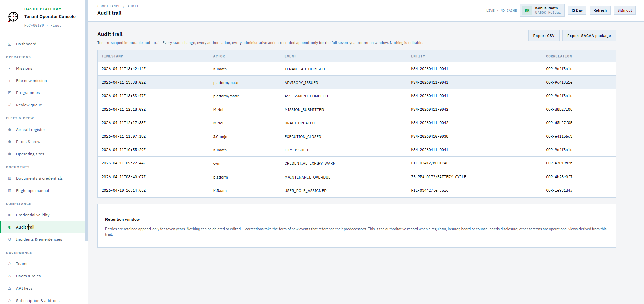The height and width of the screenshot is (304, 644).
Task: Click the LIVE status indicator
Action: pos(490,10)
